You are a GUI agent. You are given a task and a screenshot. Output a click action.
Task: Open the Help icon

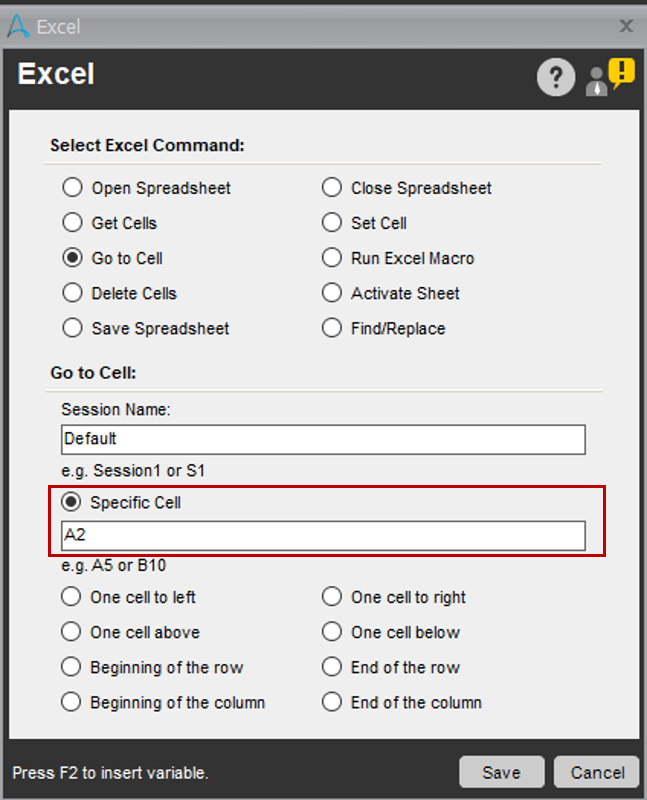[x=556, y=77]
